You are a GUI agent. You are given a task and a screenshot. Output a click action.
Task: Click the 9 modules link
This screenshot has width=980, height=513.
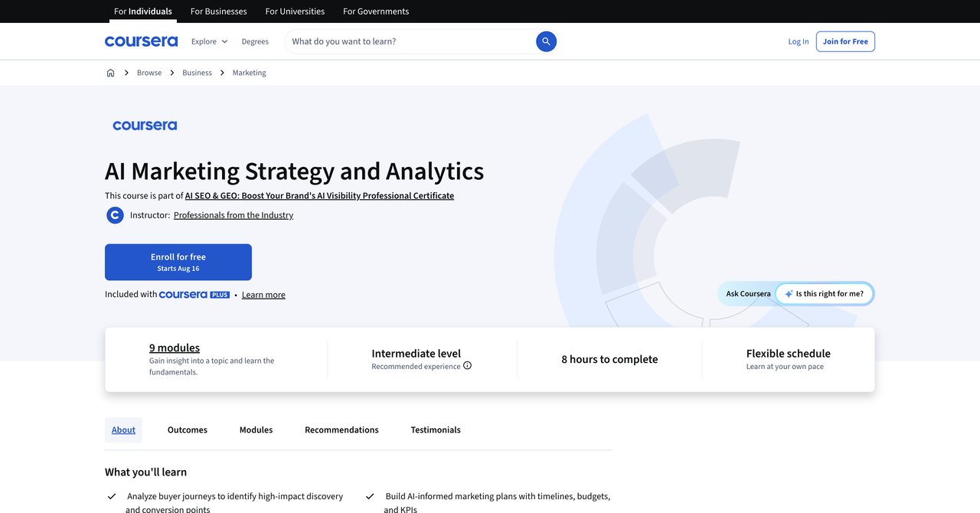[x=175, y=348]
